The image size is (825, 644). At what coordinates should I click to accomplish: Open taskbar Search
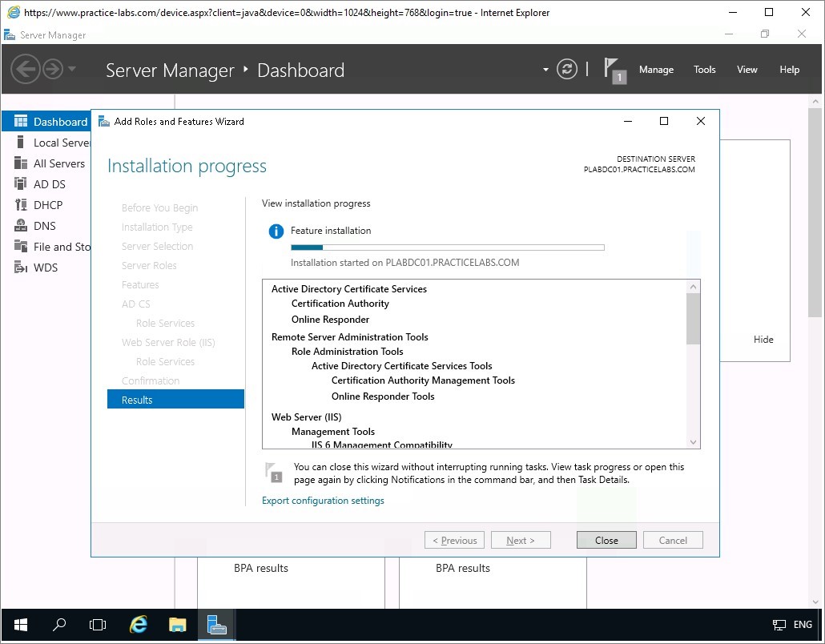(x=59, y=625)
